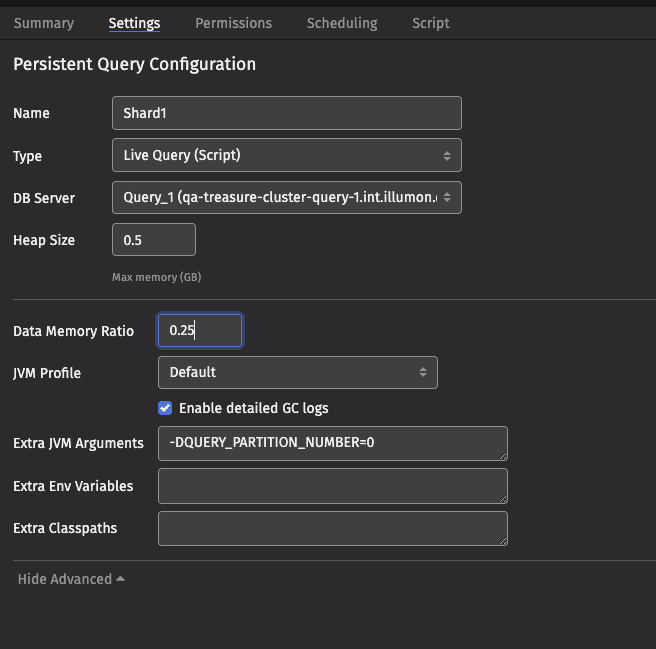Open the Type dropdown Live Query (Script)

click(287, 155)
